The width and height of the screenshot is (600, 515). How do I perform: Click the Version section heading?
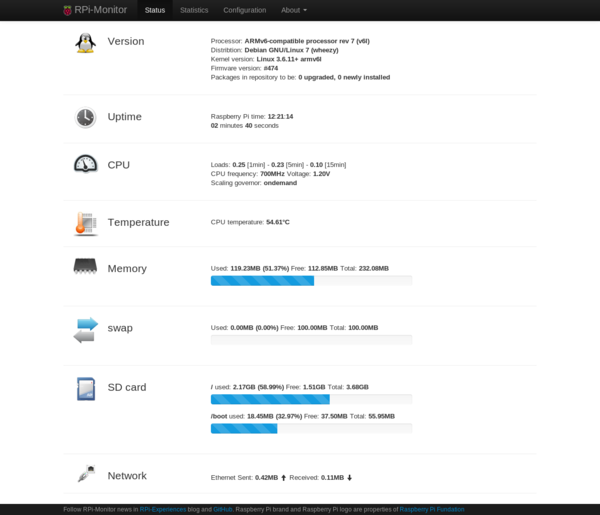tap(126, 41)
